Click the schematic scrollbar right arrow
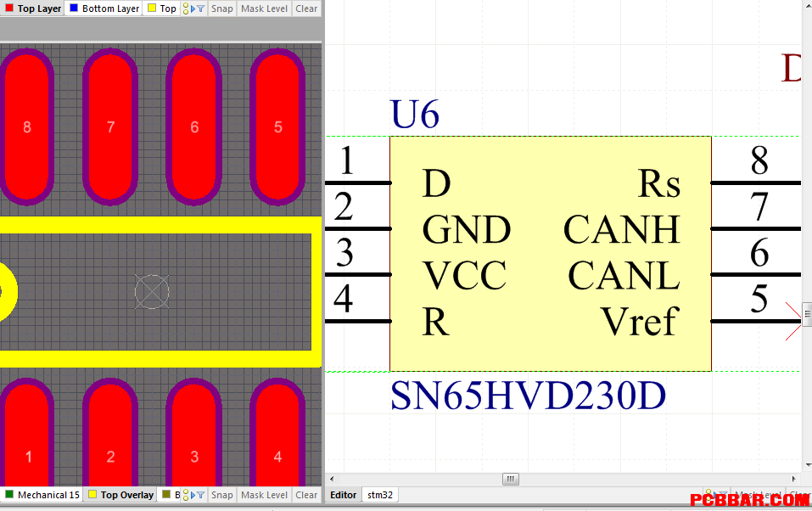This screenshot has height=511, width=812. pyautogui.click(x=794, y=479)
